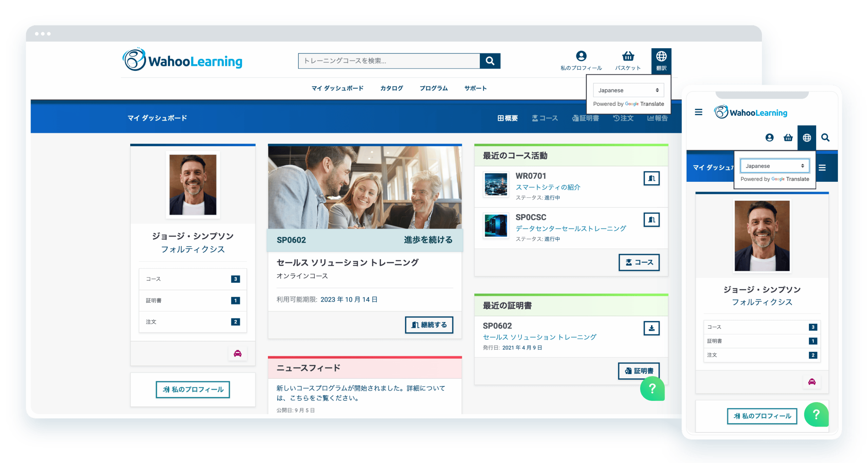Click the search magnifier button in desktop header

pos(490,61)
